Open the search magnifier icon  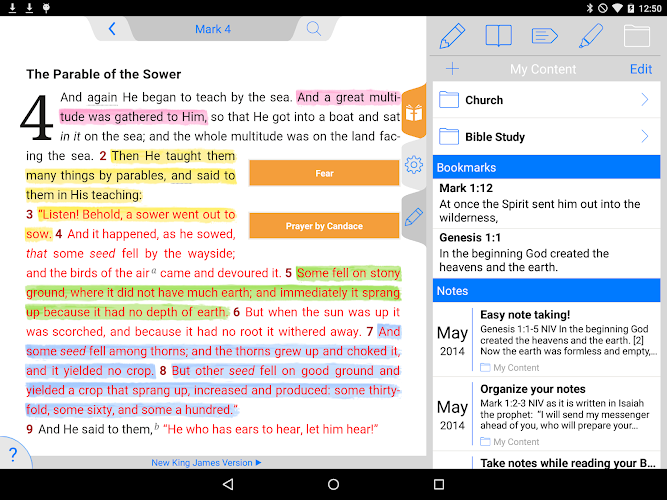pyautogui.click(x=314, y=29)
